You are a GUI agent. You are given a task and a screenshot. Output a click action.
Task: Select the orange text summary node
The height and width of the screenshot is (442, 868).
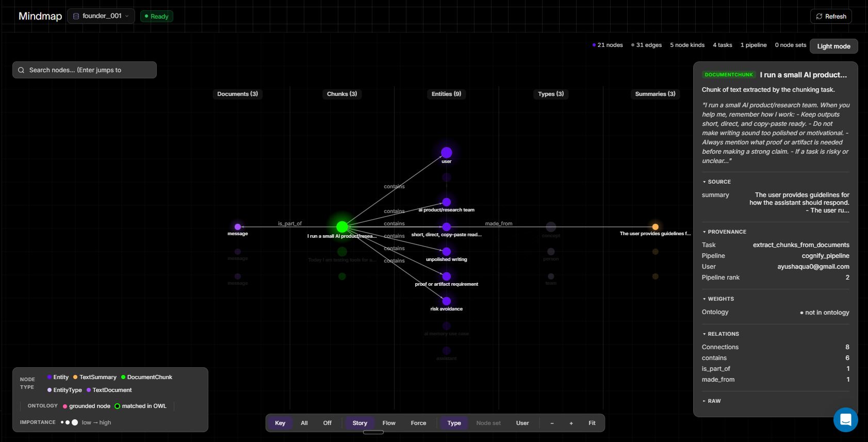(656, 227)
